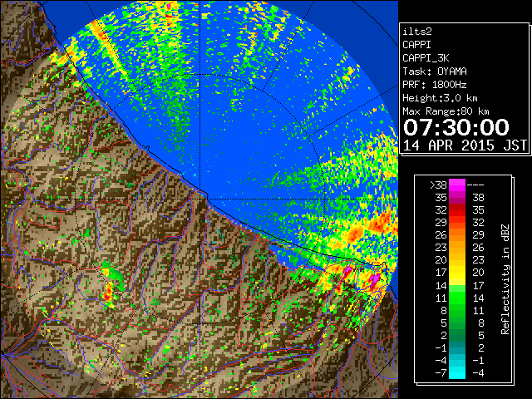532x399 pixels.
Task: Click the 'Reflectivity in dBZ' legend title
Action: pyautogui.click(x=505, y=279)
